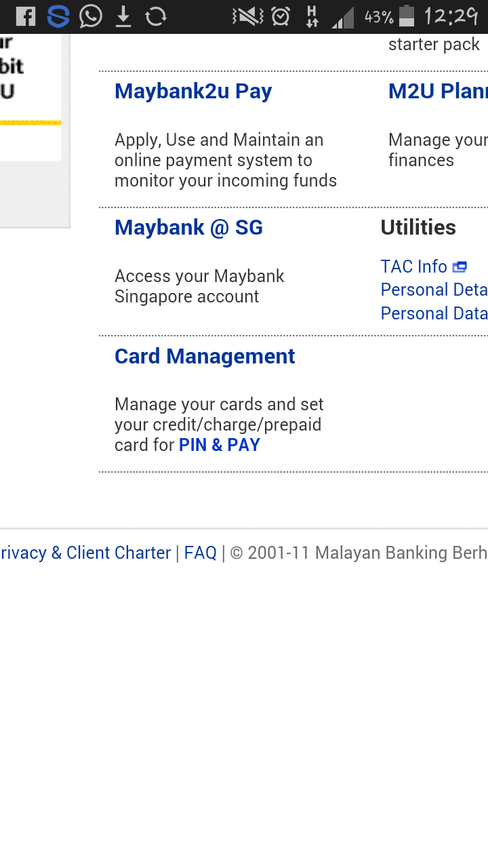Tap the WhatsApp notification icon
This screenshot has width=488, height=868.
pyautogui.click(x=91, y=16)
